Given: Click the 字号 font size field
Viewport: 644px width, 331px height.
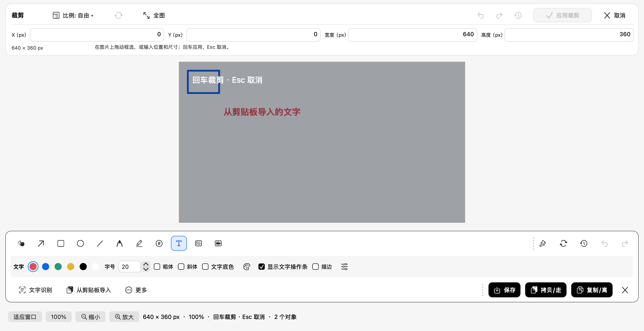Looking at the screenshot, I should coord(129,267).
